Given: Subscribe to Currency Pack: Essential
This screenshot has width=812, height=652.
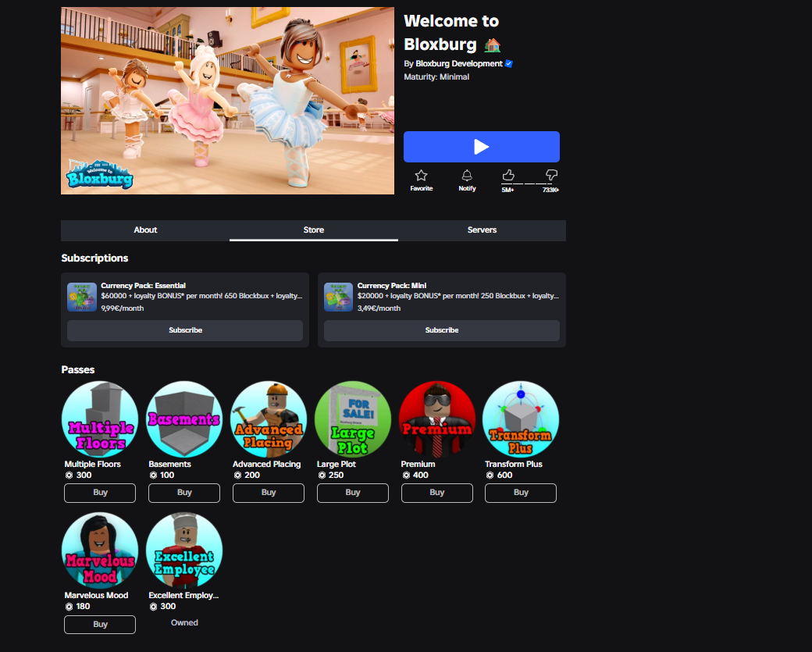Looking at the screenshot, I should click(185, 330).
